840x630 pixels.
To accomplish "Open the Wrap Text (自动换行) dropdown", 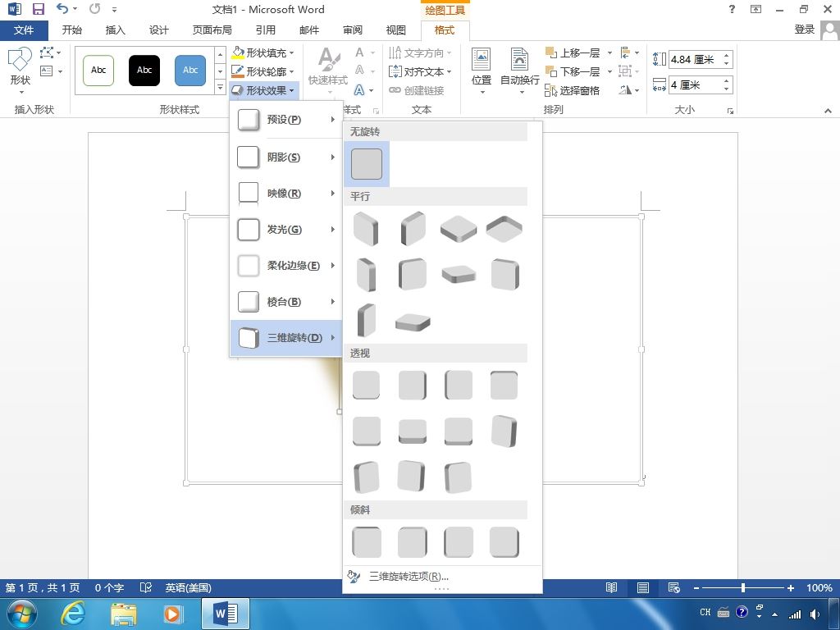I will click(x=519, y=71).
